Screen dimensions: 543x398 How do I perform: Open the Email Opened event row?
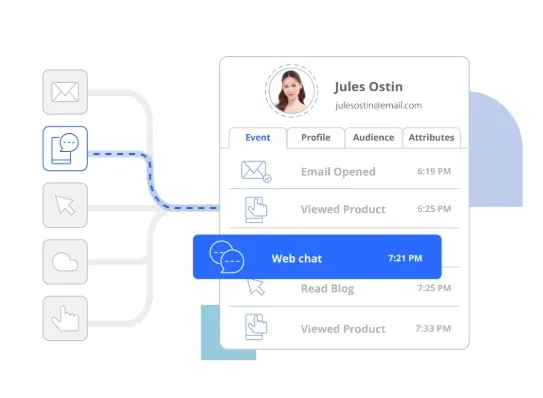click(x=345, y=171)
